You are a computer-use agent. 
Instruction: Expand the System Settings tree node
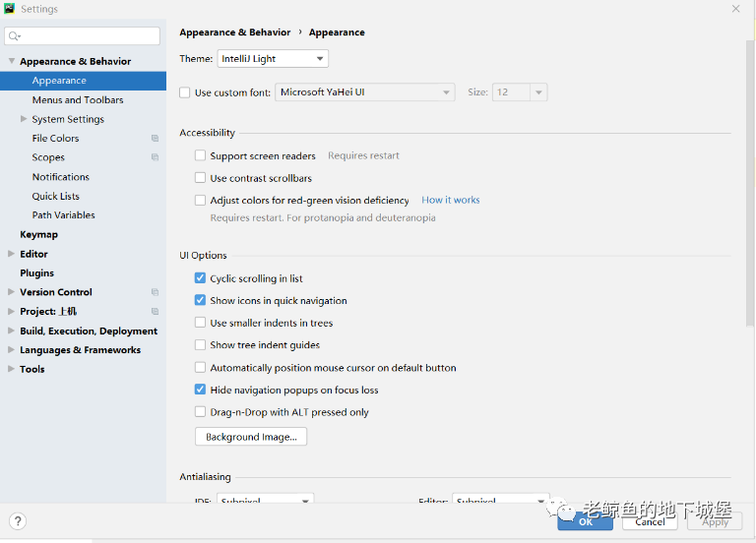point(24,119)
